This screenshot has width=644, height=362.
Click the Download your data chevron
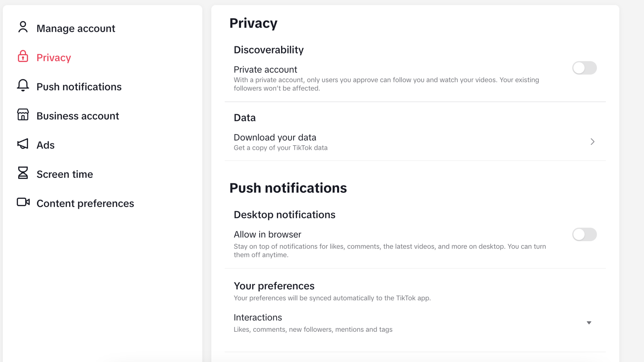(592, 142)
